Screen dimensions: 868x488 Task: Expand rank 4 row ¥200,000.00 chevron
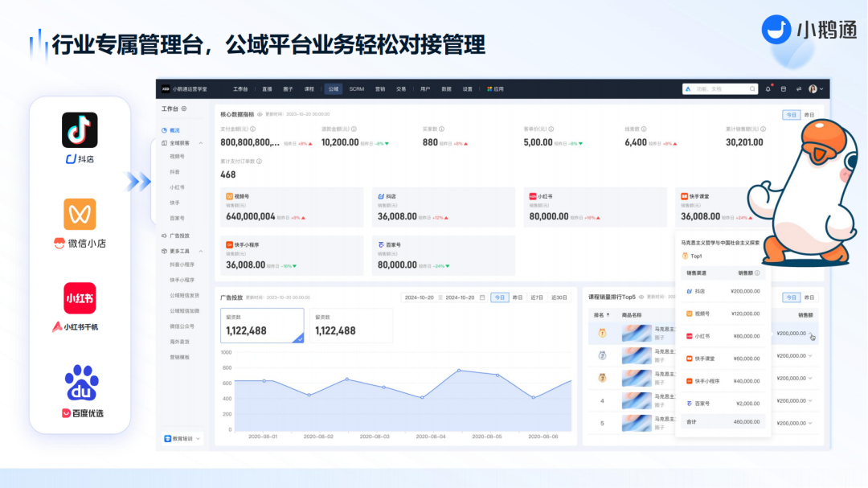[810, 400]
